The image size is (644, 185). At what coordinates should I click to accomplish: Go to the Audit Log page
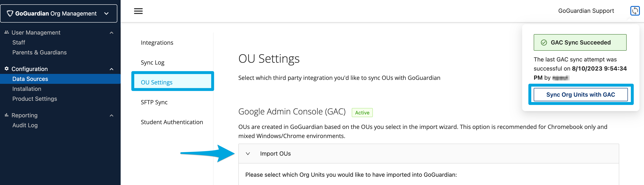[25, 125]
